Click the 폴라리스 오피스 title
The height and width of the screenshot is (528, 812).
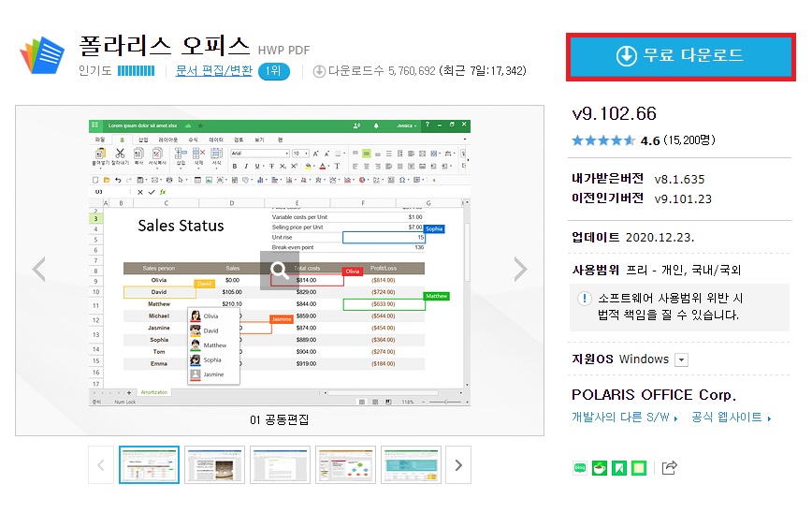tap(165, 46)
